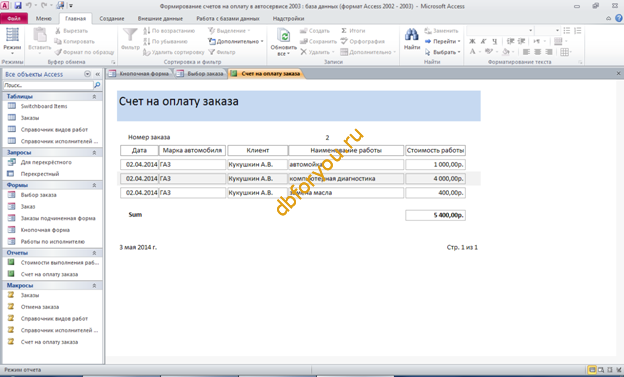The width and height of the screenshot is (624, 377).
Task: Collapse the Отчеты group
Action: 94,253
